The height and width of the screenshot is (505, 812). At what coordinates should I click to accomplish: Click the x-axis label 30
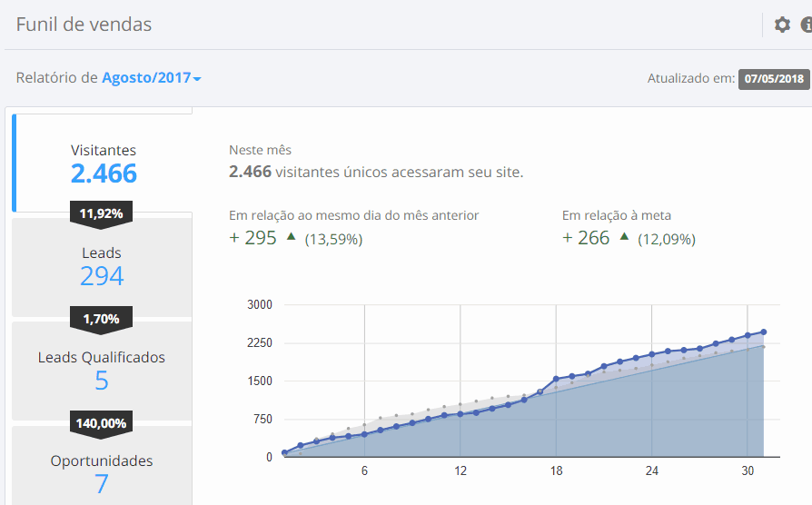[748, 470]
